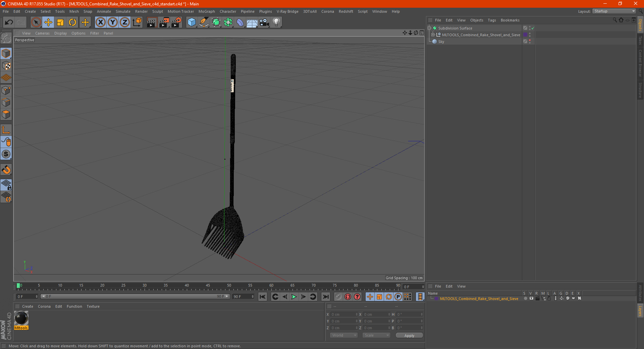Open the Render menu
The height and width of the screenshot is (349, 644).
pyautogui.click(x=141, y=11)
